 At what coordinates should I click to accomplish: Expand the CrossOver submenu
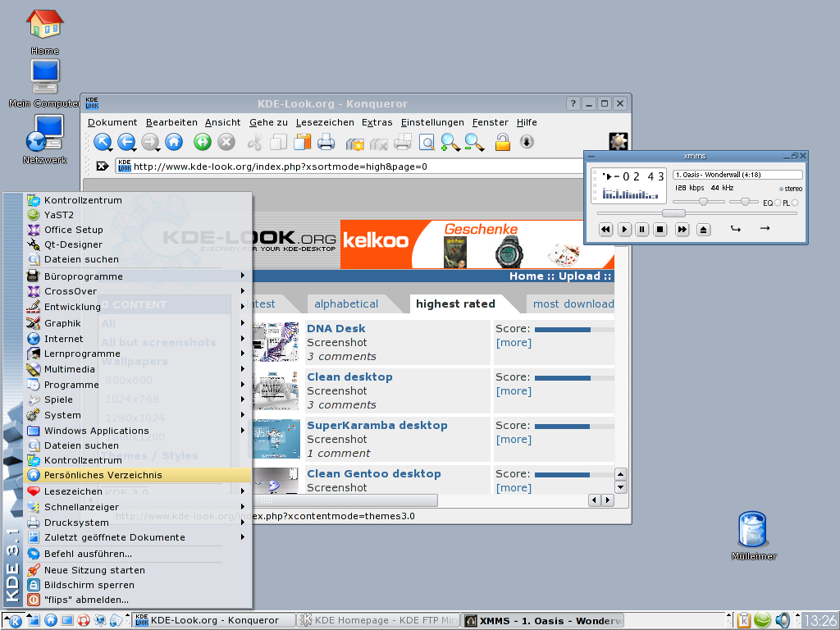[138, 291]
